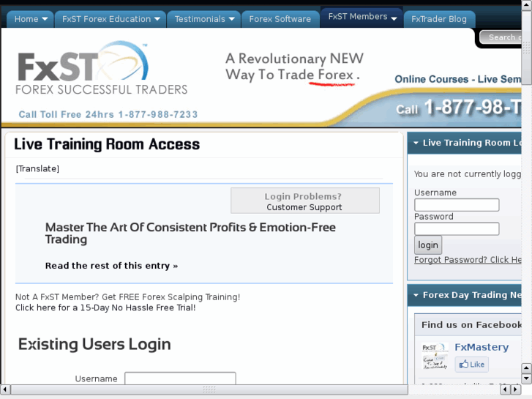This screenshot has height=399, width=532.
Task: Focus the sidebar Password input field
Action: point(457,228)
